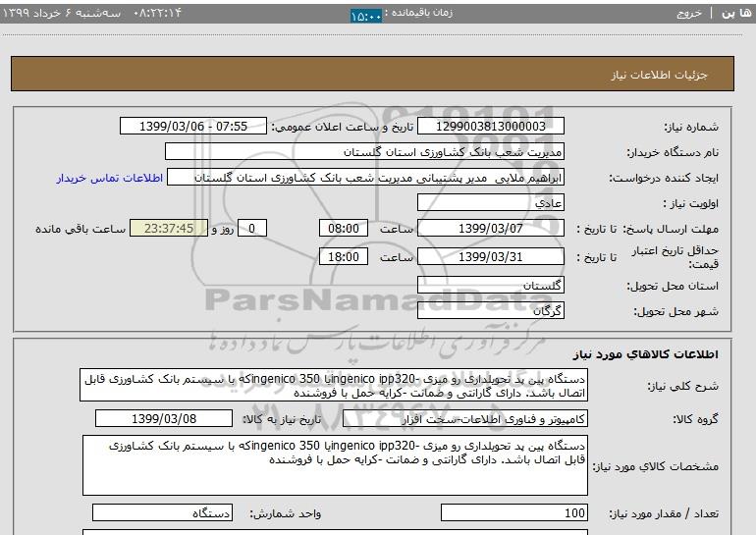Image resolution: width=756 pixels, height=535 pixels.
Task: Click the اطلاعات کالاهای مورد نیاز section title
Action: pos(646,354)
